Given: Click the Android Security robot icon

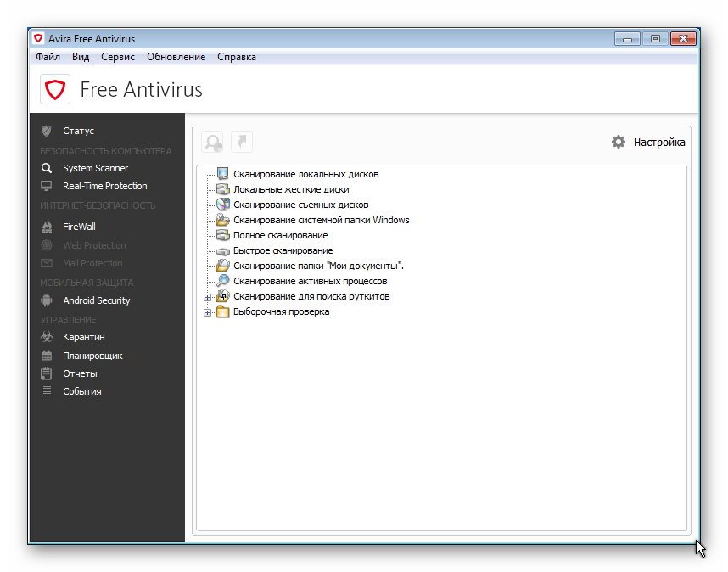Looking at the screenshot, I should coord(47,300).
